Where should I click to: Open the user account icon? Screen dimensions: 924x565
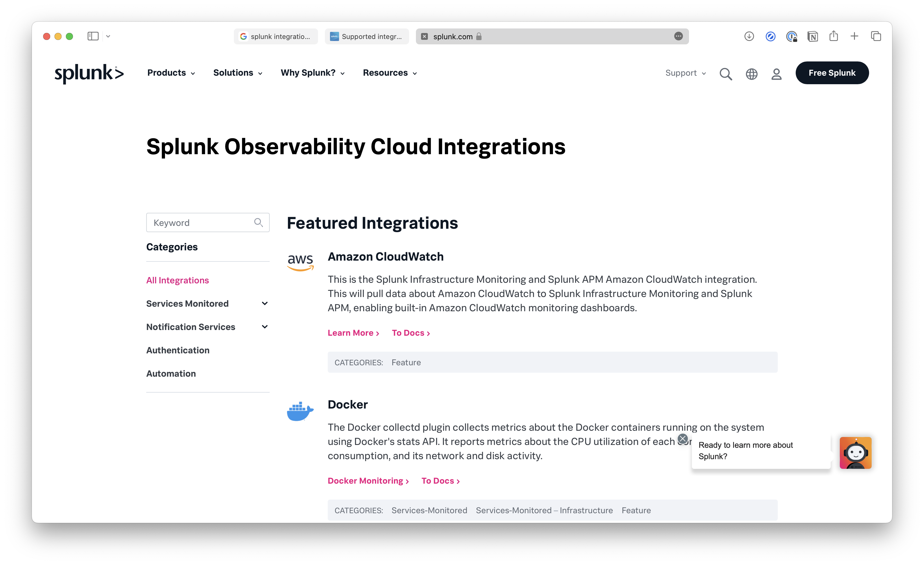776,74
